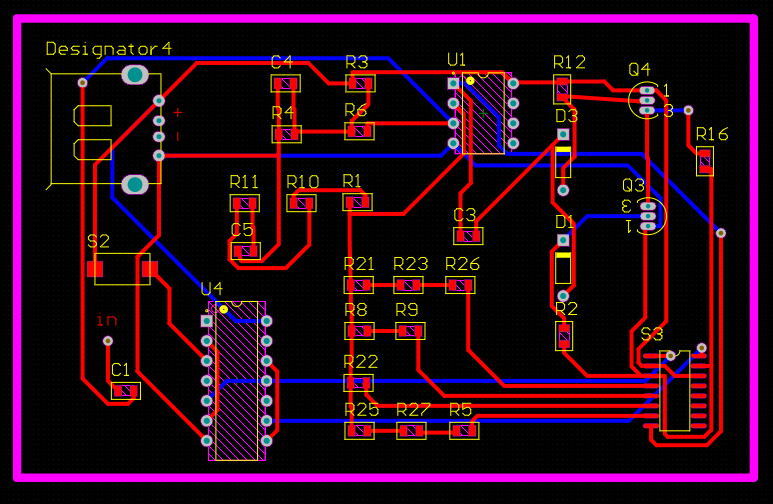The height and width of the screenshot is (504, 773).
Task: Click the via pad below the 'in' label
Action: click(x=107, y=341)
